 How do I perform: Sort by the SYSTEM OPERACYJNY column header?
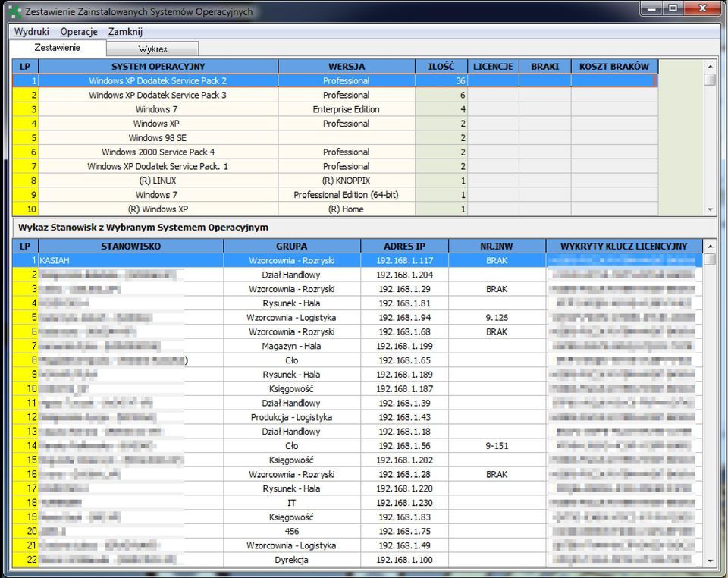coord(158,67)
